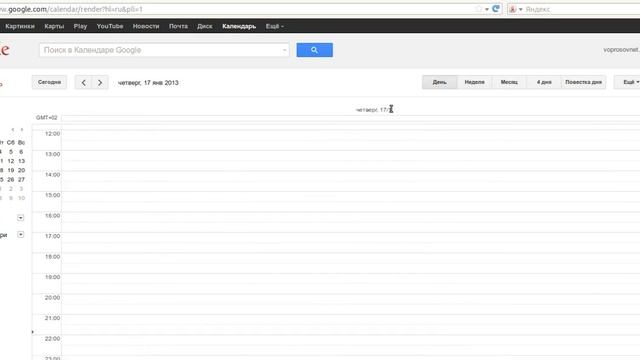The image size is (640, 360).
Task: Previous month arrow in mini calendar
Action: pyautogui.click(x=13, y=129)
